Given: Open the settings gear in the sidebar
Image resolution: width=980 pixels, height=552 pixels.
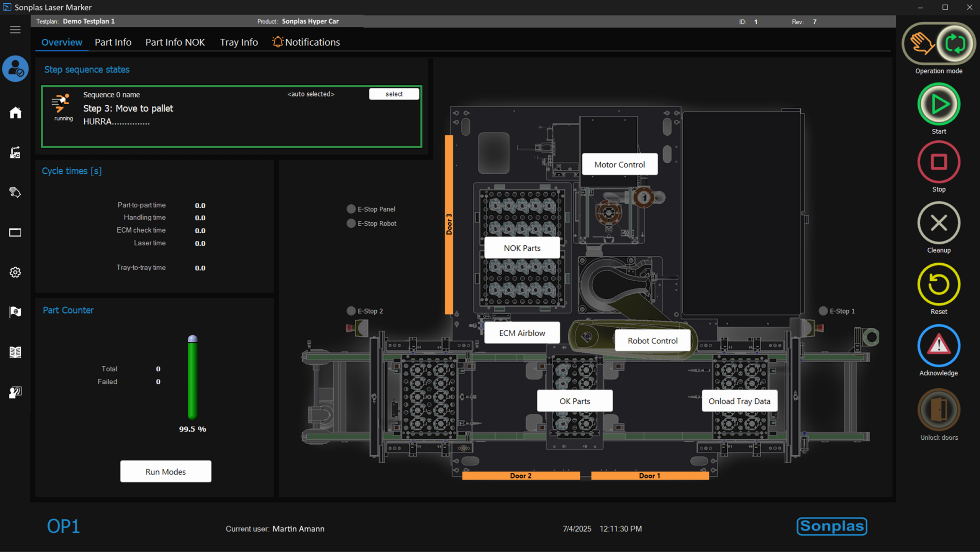Looking at the screenshot, I should point(15,272).
